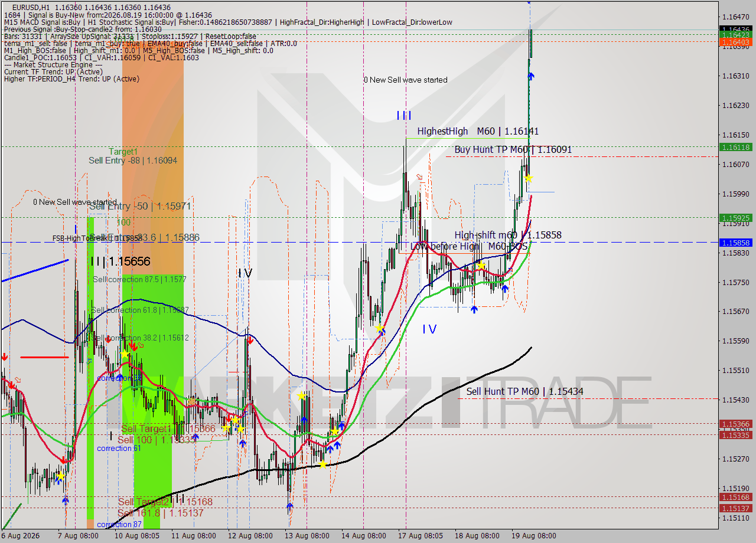This screenshot has width=756, height=543.
Task: Click the '18 Aug 08:00' time label
Action: click(477, 536)
